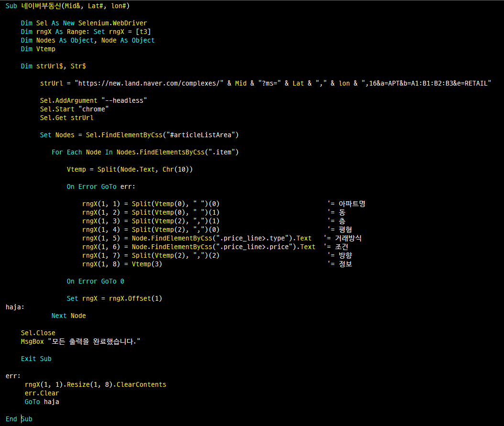The image size is (504, 426).
Task: Click the 'Vtemp = Split(Node.Text' line
Action: click(x=130, y=169)
